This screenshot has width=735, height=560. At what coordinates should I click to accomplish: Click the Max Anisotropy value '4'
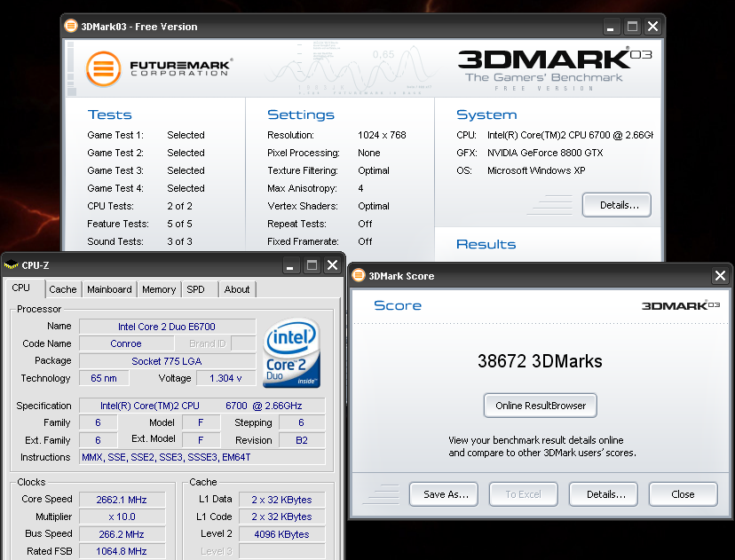tap(360, 188)
